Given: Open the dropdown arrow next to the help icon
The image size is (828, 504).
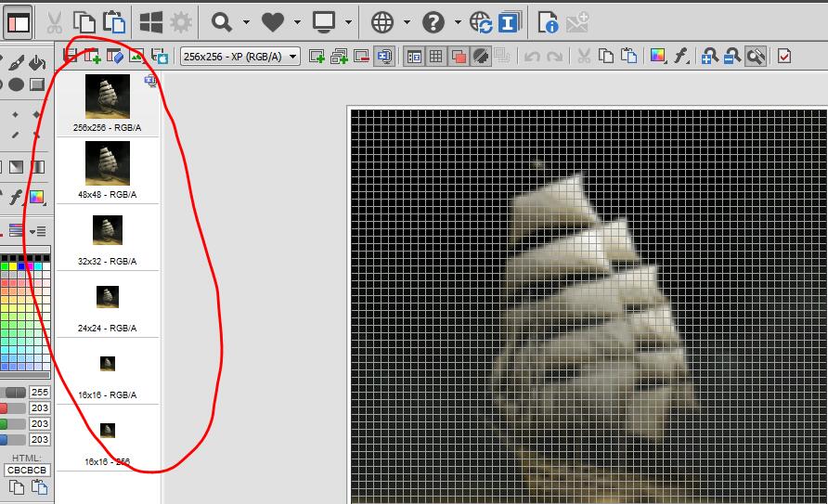Looking at the screenshot, I should click(x=458, y=22).
